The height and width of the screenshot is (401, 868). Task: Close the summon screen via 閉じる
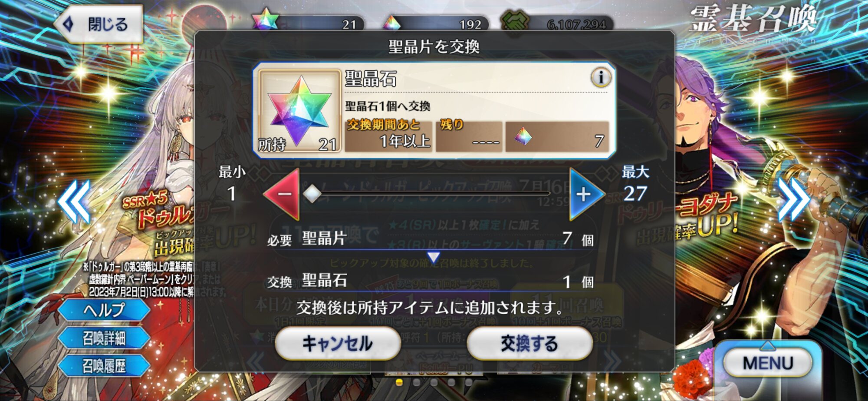point(99,24)
